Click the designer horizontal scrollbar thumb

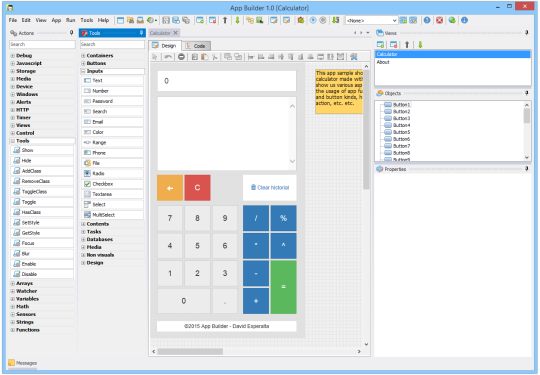190,352
